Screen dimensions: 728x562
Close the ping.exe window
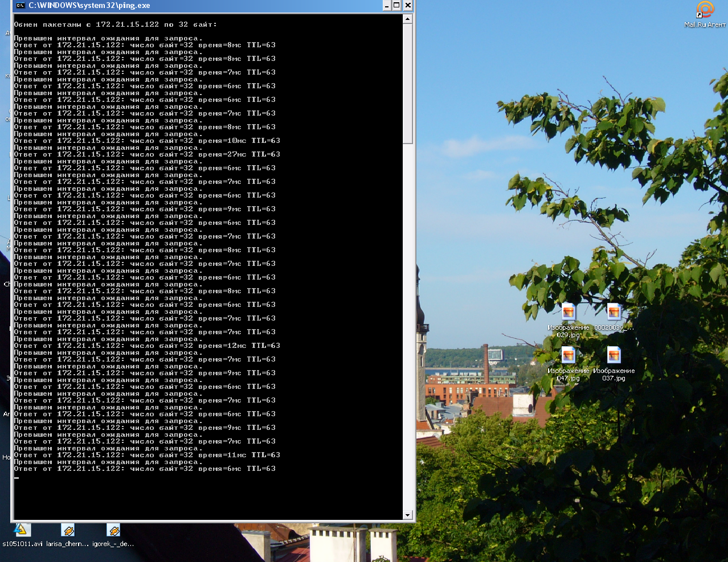tap(408, 6)
